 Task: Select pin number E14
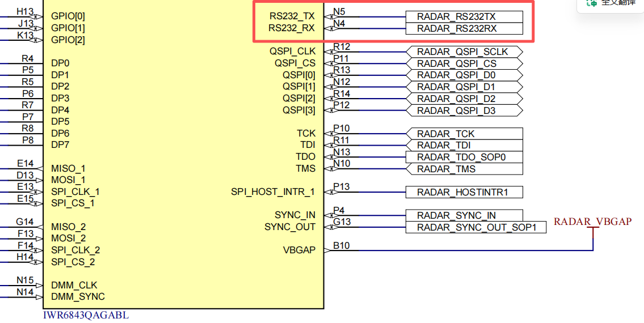pyautogui.click(x=25, y=163)
